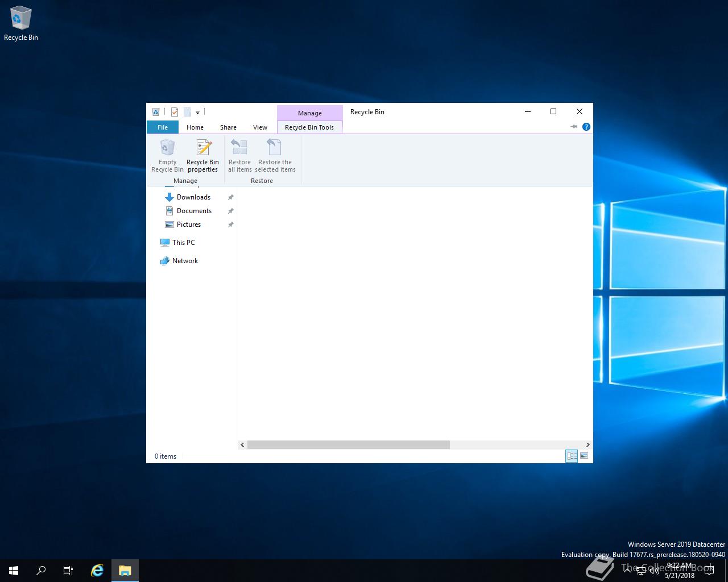This screenshot has width=728, height=582.
Task: Click the Properties quick access toolbar icon
Action: tap(175, 112)
